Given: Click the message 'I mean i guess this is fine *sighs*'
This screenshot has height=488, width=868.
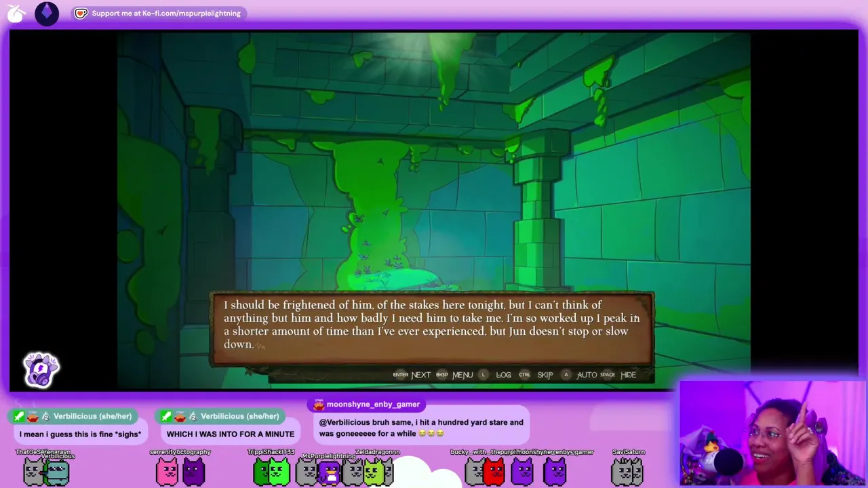Looking at the screenshot, I should 80,434.
